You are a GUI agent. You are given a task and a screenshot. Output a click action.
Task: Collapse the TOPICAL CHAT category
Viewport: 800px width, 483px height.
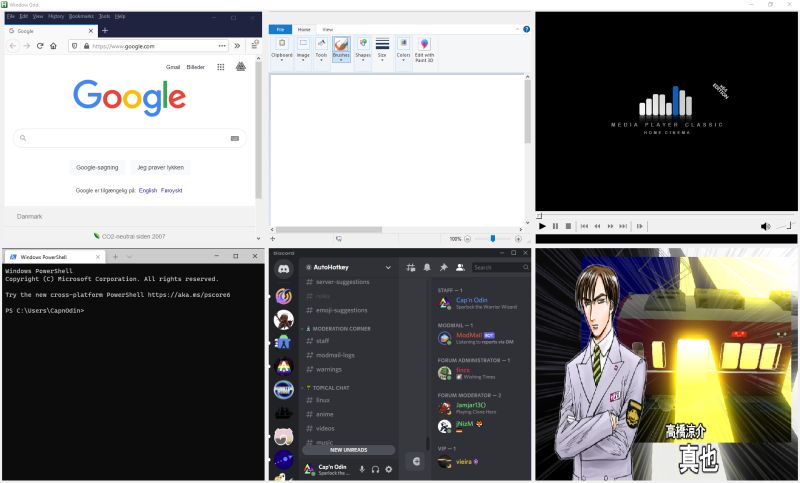pyautogui.click(x=328, y=388)
